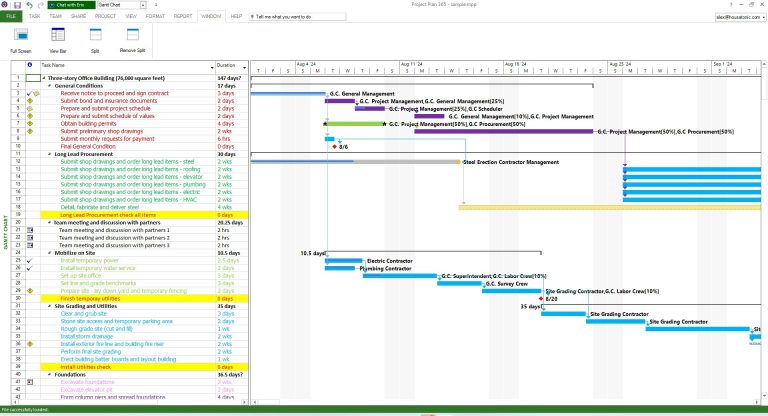Click the calendar icon in row 41

click(30, 382)
